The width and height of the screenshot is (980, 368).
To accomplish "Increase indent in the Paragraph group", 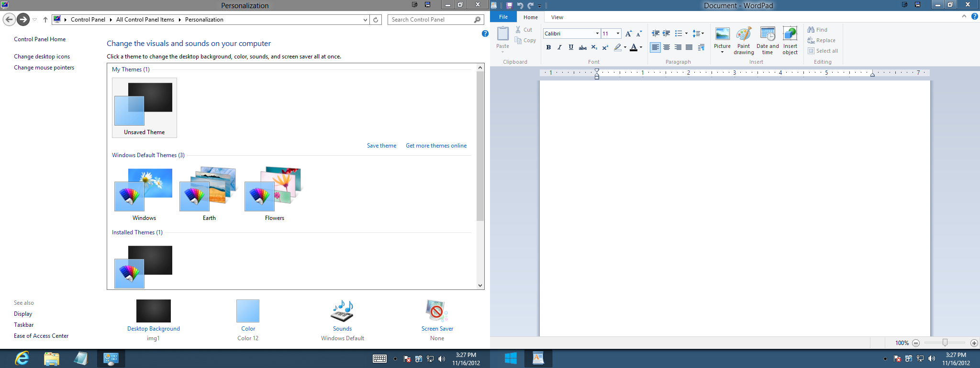I will click(x=666, y=34).
